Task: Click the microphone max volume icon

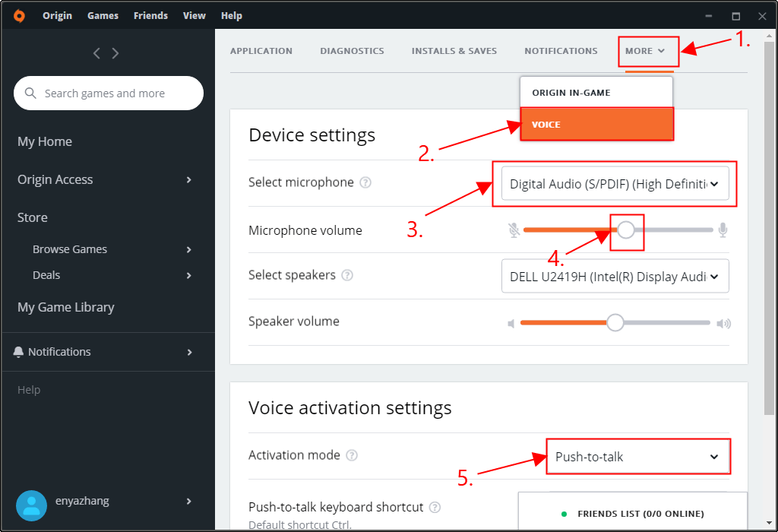Action: click(x=723, y=230)
